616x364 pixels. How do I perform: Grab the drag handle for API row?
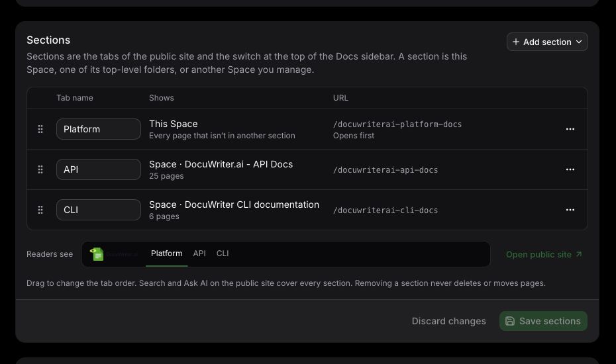(x=40, y=169)
